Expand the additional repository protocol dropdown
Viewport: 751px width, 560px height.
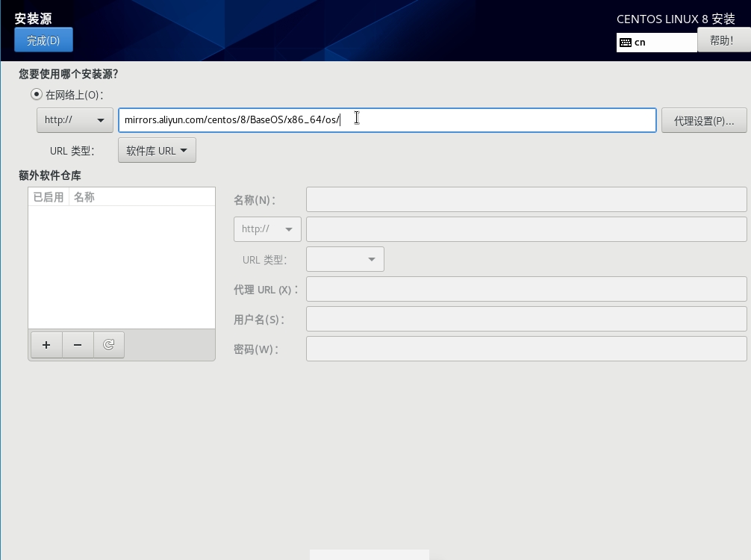(267, 229)
